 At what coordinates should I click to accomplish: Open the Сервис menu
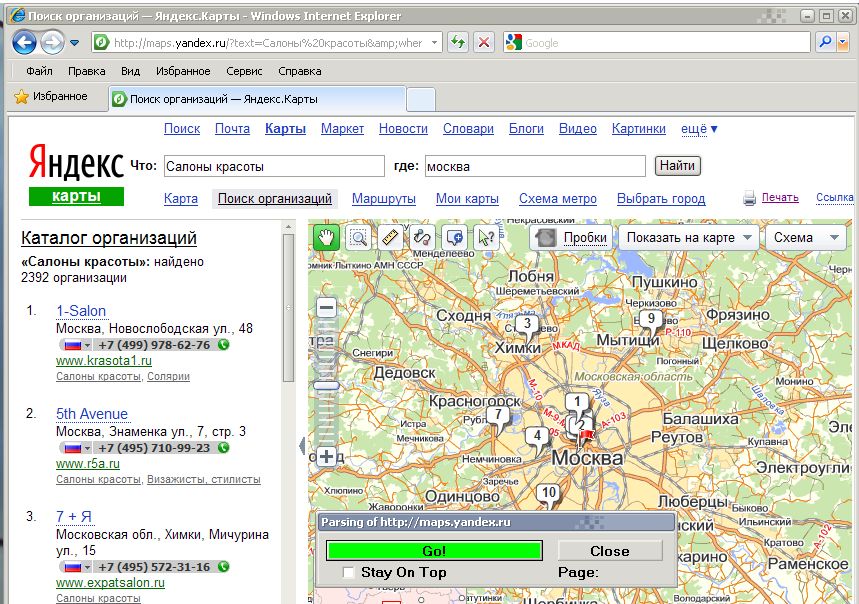point(244,71)
